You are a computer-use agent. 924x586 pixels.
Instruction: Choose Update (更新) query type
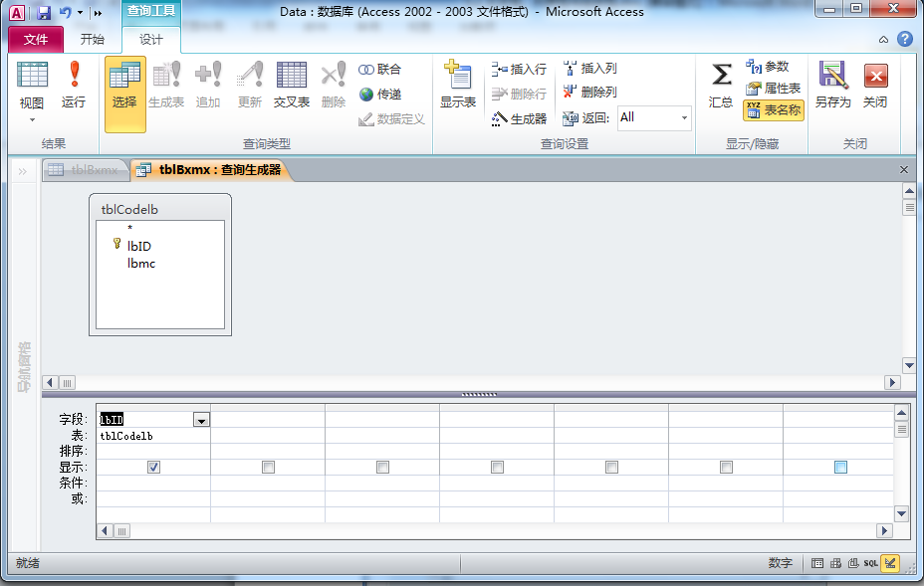(250, 86)
